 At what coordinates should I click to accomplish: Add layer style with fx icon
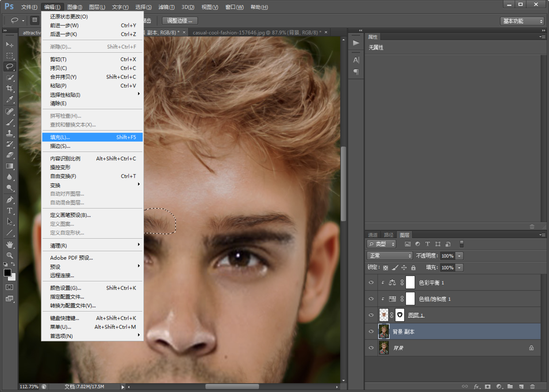click(x=477, y=387)
